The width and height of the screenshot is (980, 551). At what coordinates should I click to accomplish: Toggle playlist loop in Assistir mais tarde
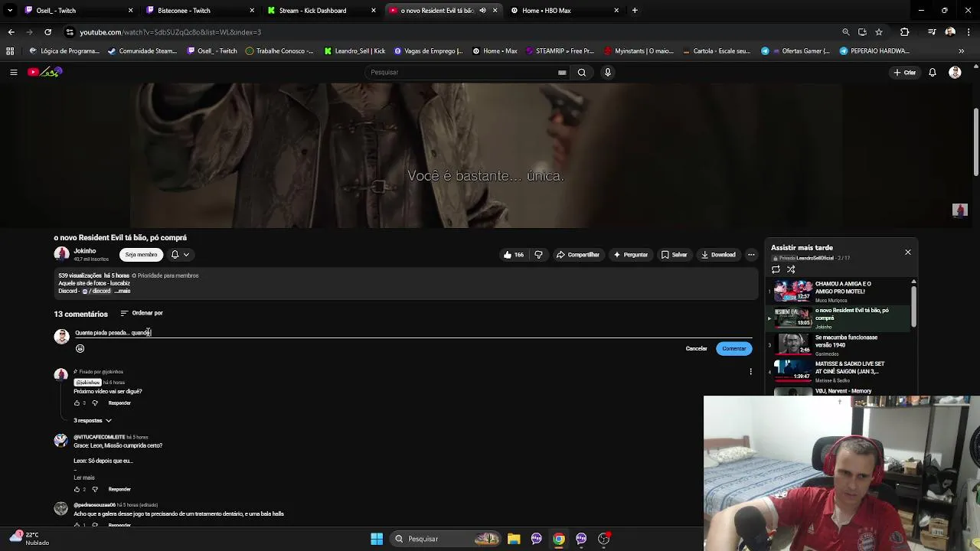click(776, 269)
